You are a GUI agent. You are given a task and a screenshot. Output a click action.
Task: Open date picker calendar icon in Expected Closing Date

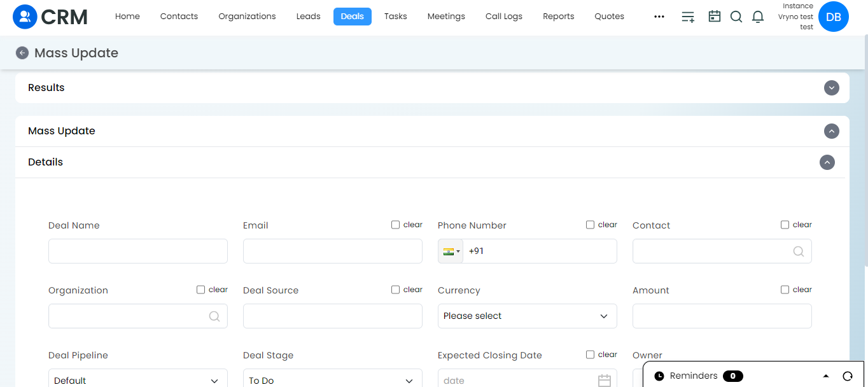(x=605, y=381)
